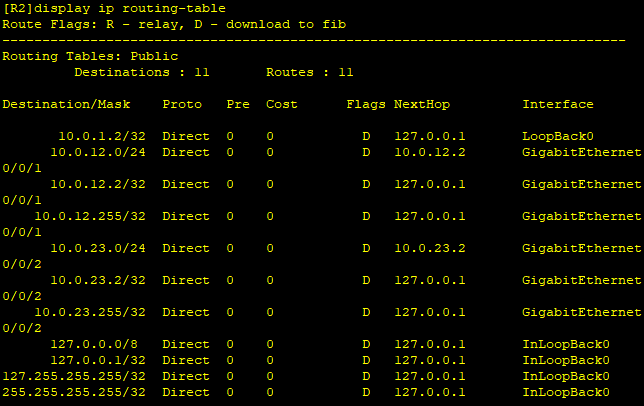This screenshot has width=644, height=406.
Task: Click the 'Interface' column header
Action: click(558, 104)
